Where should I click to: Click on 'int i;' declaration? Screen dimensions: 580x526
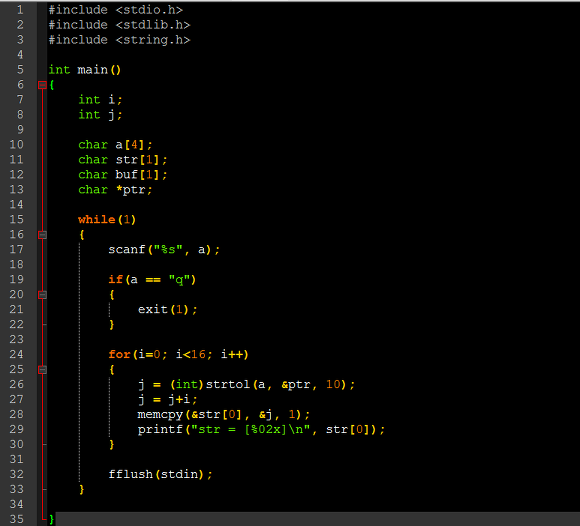point(100,100)
